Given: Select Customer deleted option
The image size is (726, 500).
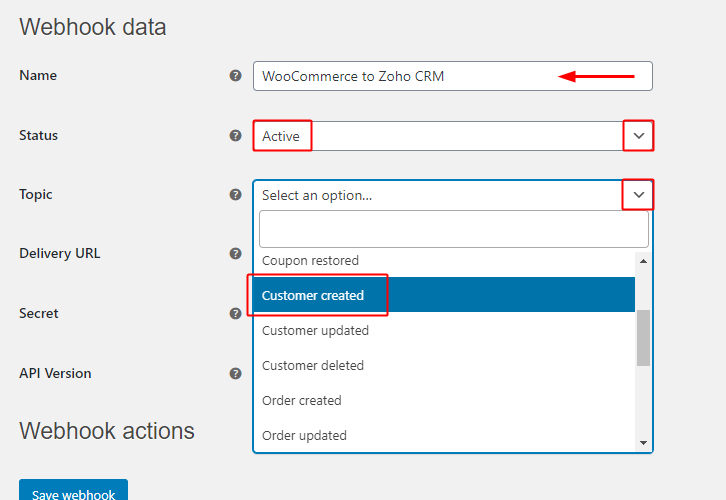Looking at the screenshot, I should pos(444,365).
